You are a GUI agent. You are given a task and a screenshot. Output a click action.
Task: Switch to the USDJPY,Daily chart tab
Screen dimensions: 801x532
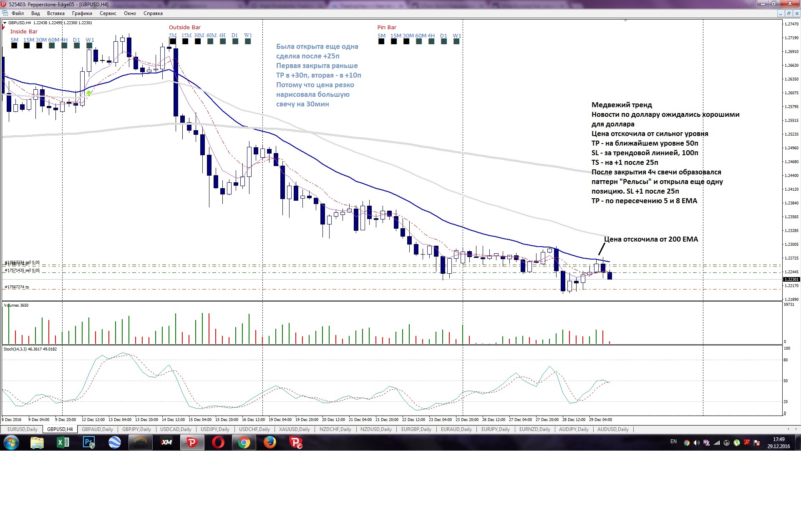215,429
